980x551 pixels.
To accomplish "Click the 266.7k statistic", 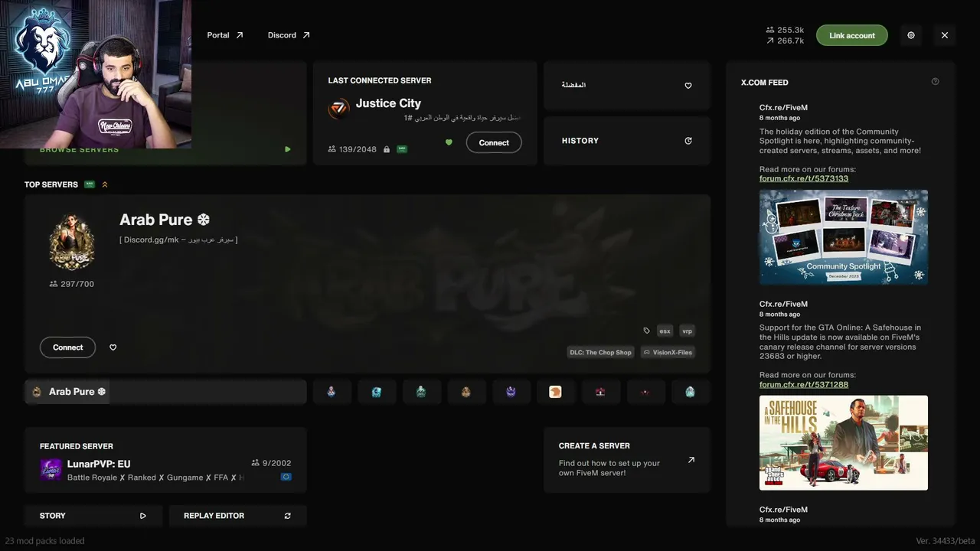I will pos(785,41).
